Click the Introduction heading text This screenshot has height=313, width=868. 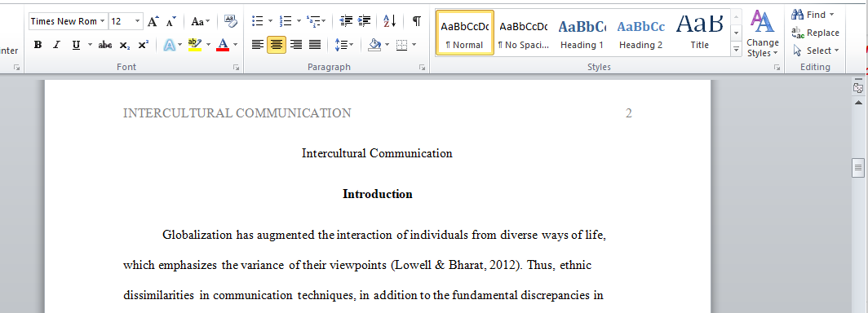tap(378, 194)
